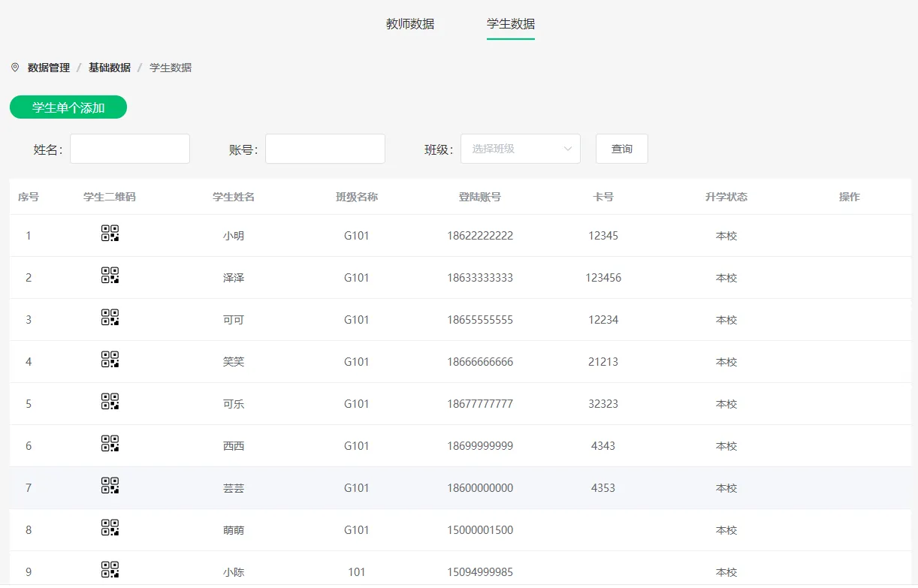
Task: Click the 姓名 name input field
Action: point(129,148)
